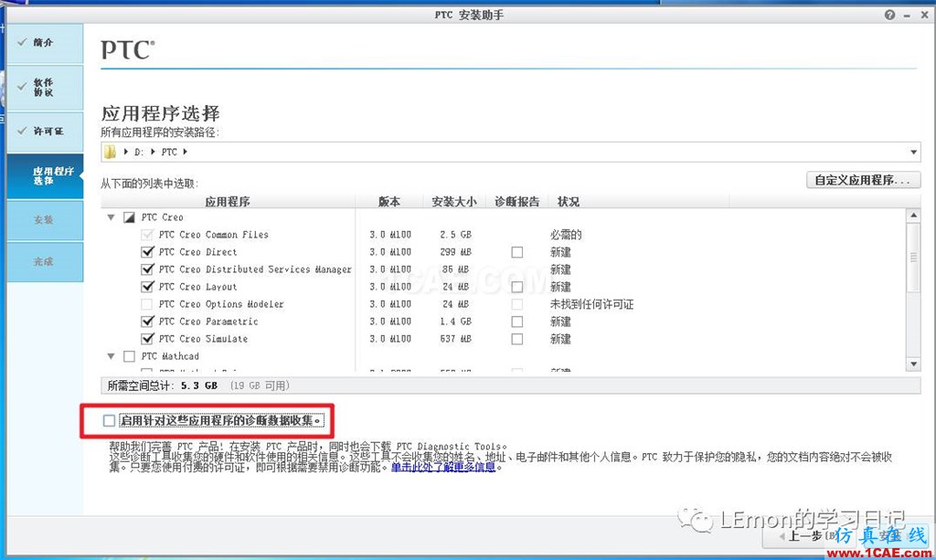Uncheck PTC Creo Parametric
This screenshot has width=936, height=560.
pos(147,322)
